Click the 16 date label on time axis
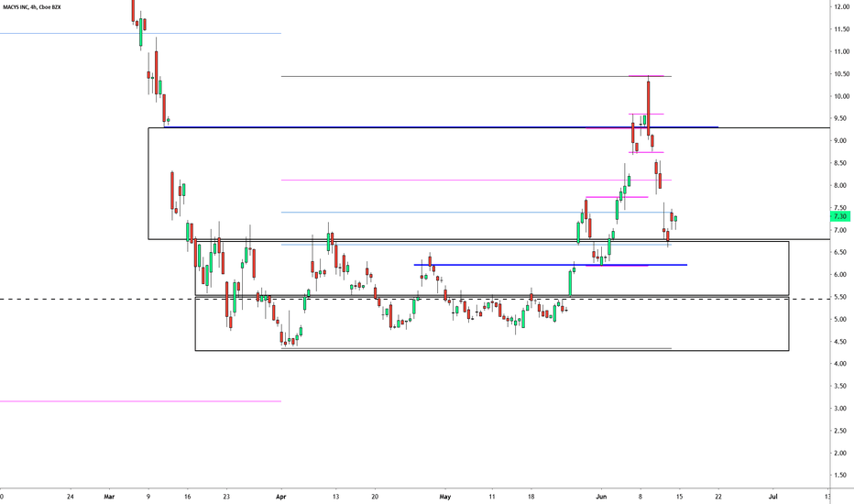The height and width of the screenshot is (504, 854). pyautogui.click(x=187, y=497)
